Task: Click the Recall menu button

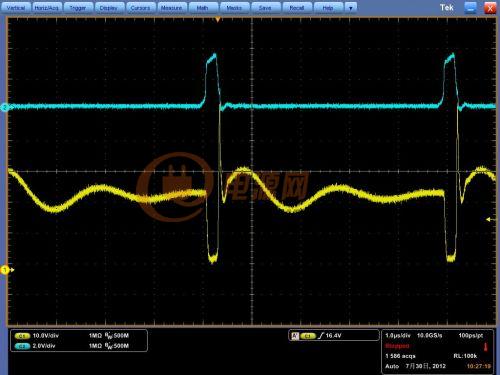Action: point(297,7)
